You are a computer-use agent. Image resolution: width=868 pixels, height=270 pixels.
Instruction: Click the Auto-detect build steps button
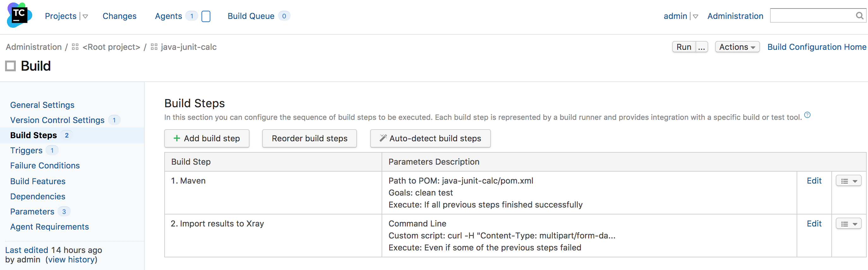click(430, 138)
